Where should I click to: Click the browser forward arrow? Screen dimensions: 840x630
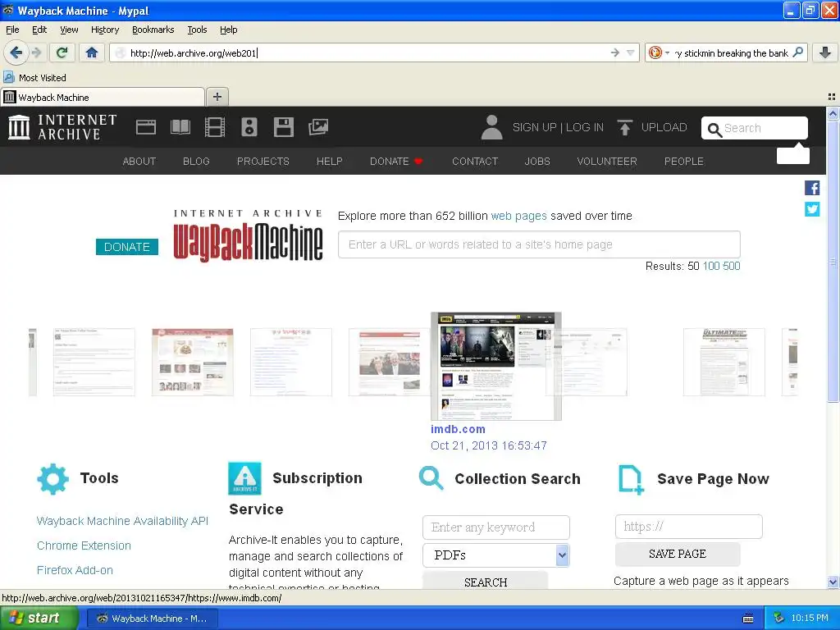click(36, 52)
